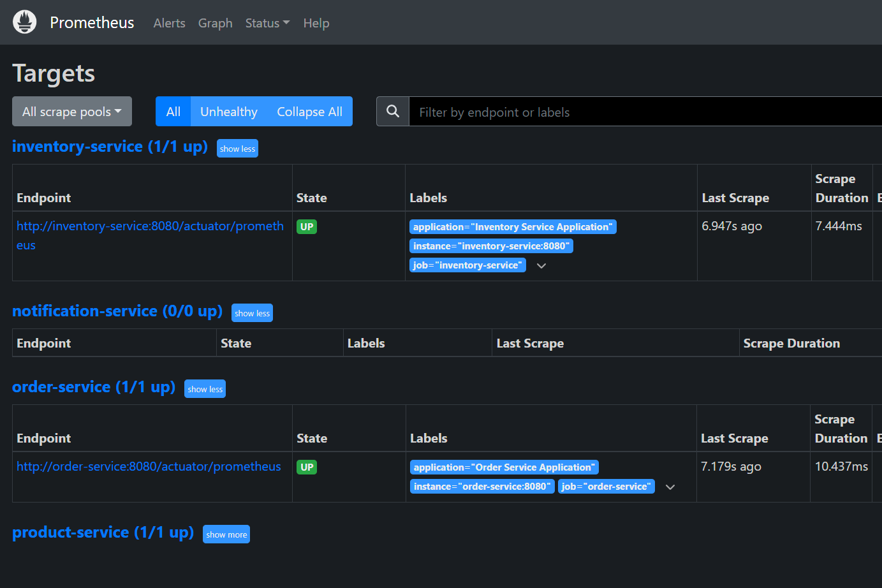Expand hidden labels for order-service target

pyautogui.click(x=670, y=487)
